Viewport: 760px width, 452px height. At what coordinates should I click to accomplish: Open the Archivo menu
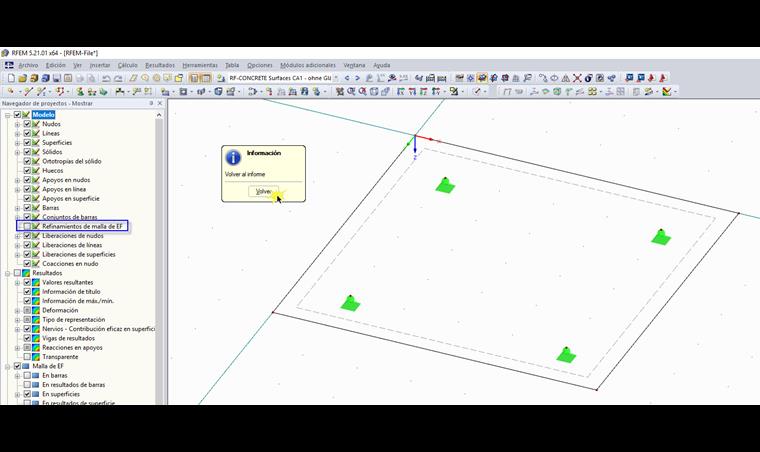click(28, 65)
